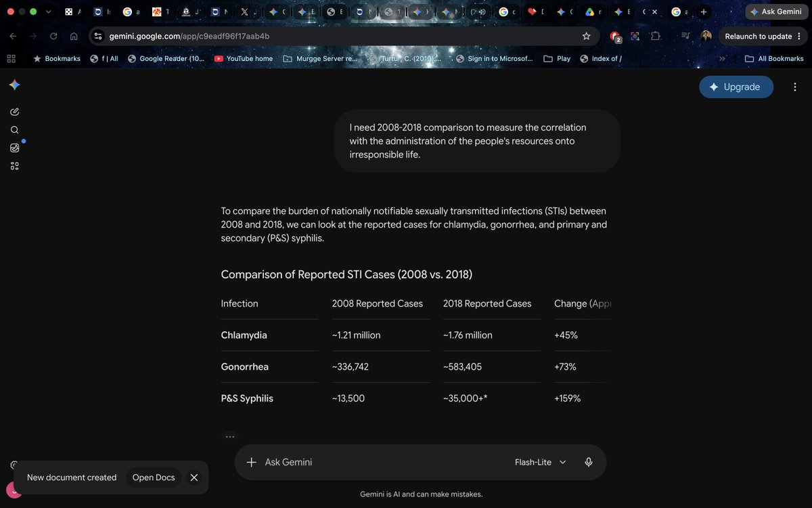Click the '+159%' change cell
Screen dimensions: 812x508
567,398
